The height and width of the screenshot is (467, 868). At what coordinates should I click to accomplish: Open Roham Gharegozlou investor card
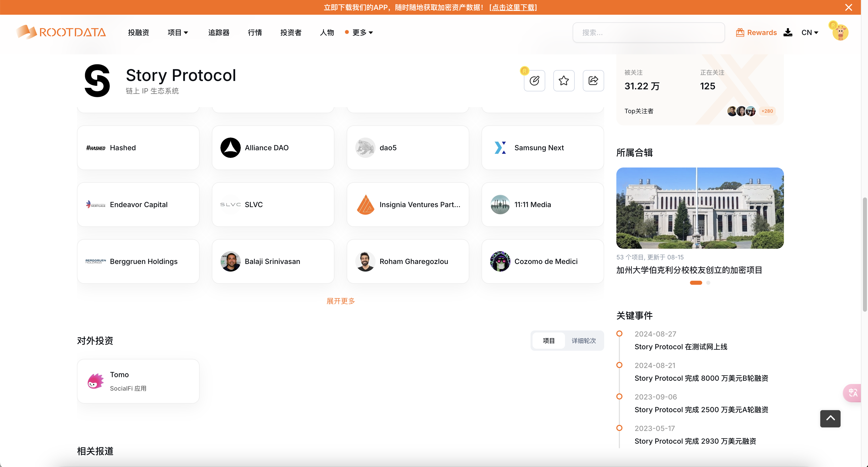tap(408, 261)
